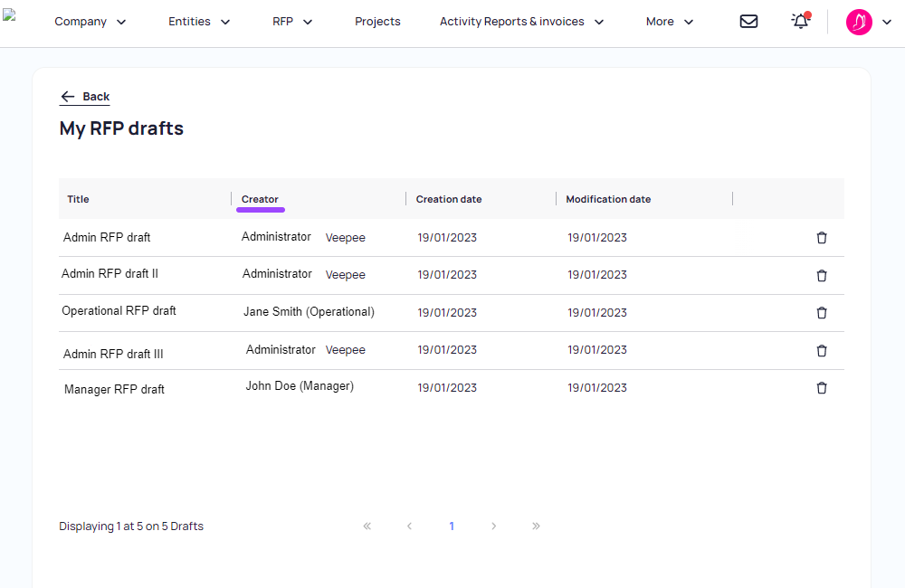Delete the Admin RFP draft row

(x=822, y=238)
